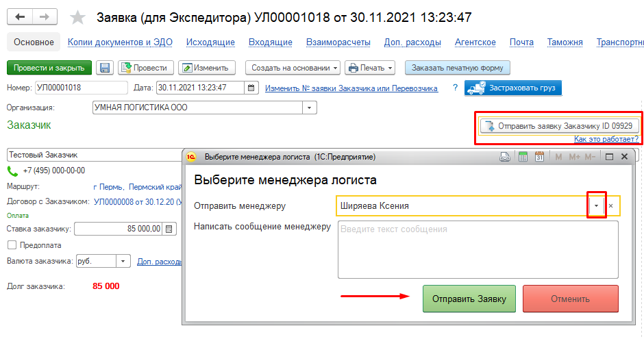Click the Ширяева Ксения manager field
The width and height of the screenshot is (644, 339).
pyautogui.click(x=462, y=206)
